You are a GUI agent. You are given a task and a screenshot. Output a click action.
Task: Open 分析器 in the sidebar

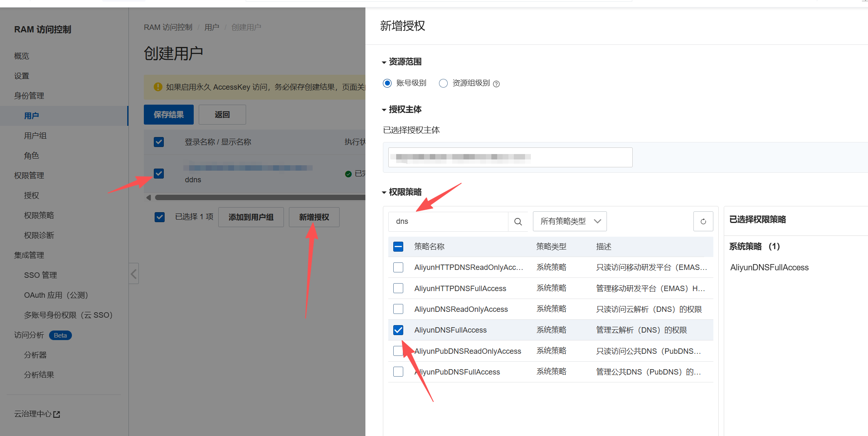35,355
